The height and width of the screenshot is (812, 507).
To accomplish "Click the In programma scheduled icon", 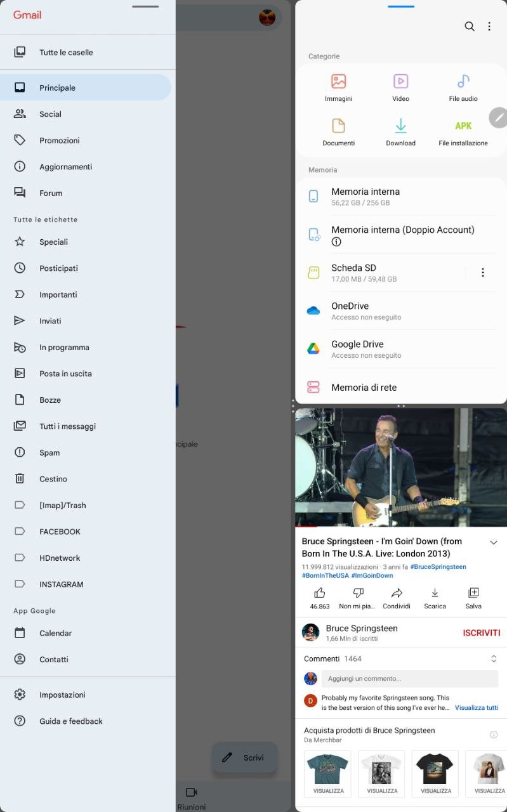I will point(20,347).
